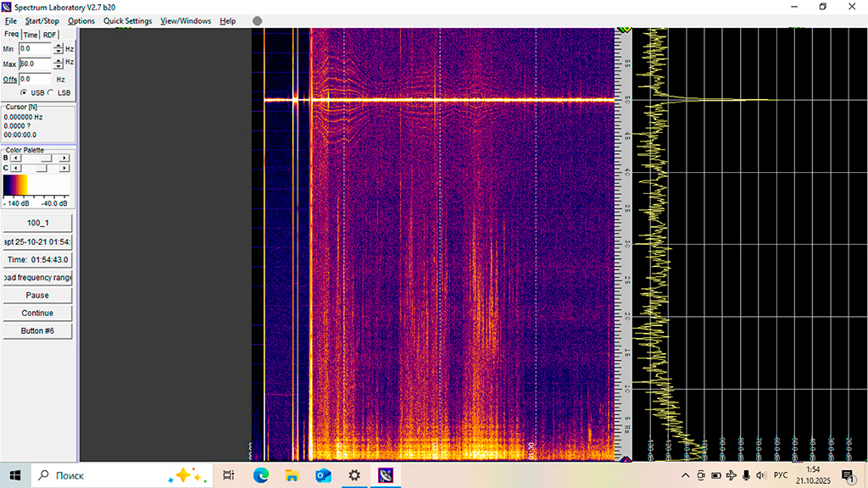Click the Continue button
The height and width of the screenshot is (488, 868).
(x=37, y=313)
